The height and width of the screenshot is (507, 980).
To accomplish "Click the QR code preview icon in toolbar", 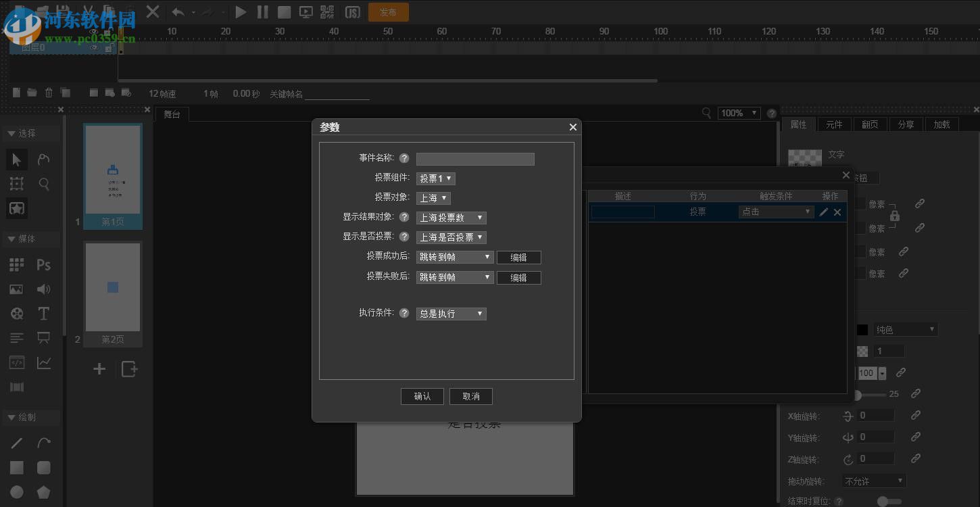I will click(x=327, y=11).
